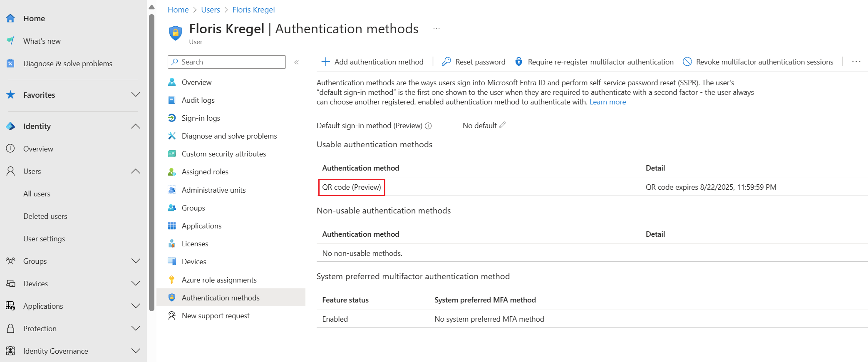Collapse the Identity section chevron
The width and height of the screenshot is (868, 362).
136,126
